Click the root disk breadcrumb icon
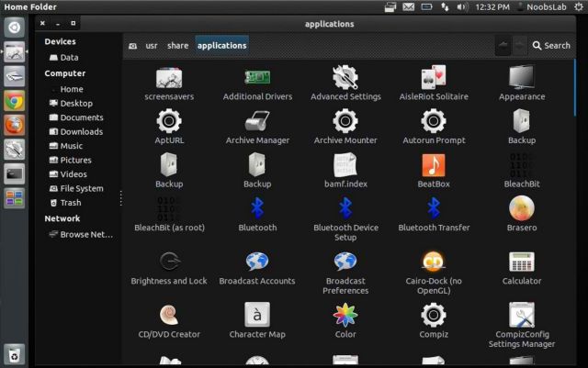The height and width of the screenshot is (368, 588). pos(132,46)
